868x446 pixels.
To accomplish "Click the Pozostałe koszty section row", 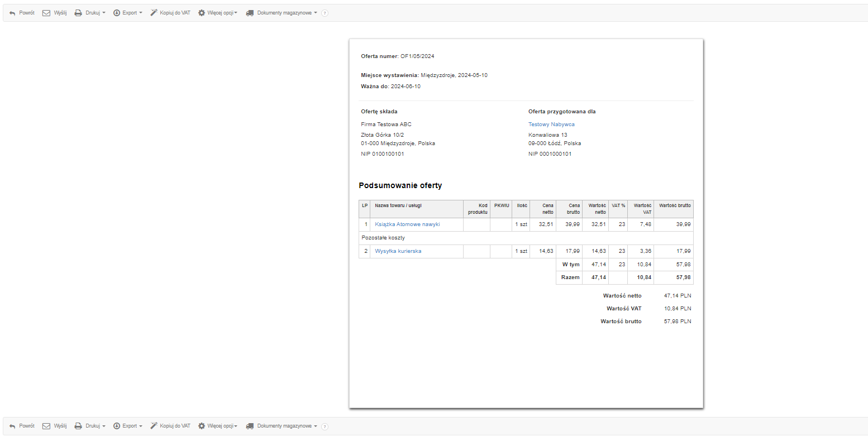I will pyautogui.click(x=526, y=238).
